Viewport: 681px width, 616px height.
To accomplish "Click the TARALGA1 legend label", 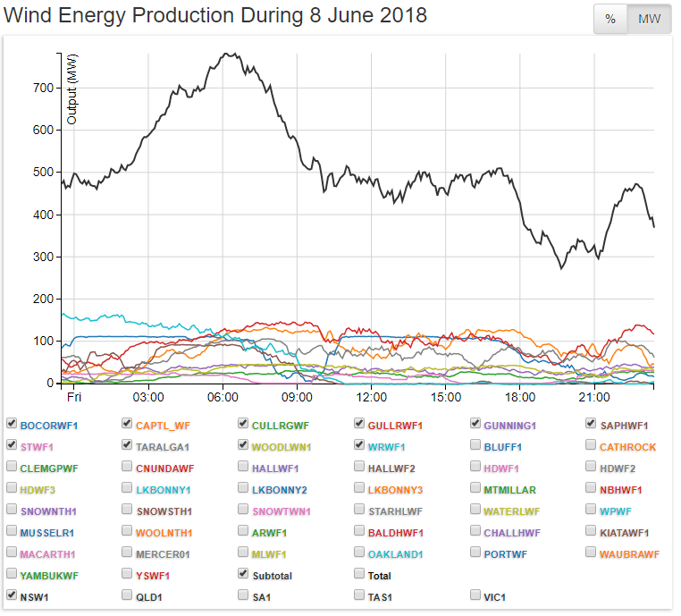I will tap(162, 445).
